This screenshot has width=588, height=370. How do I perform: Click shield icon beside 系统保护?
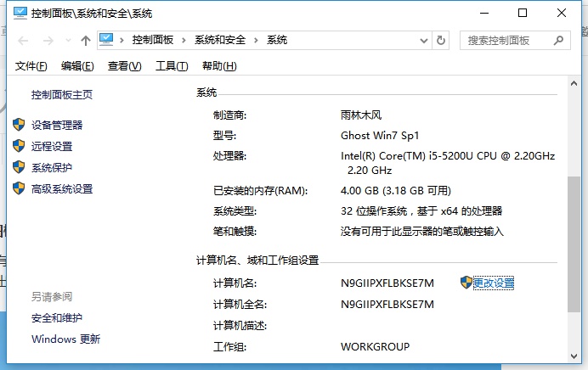pyautogui.click(x=19, y=167)
